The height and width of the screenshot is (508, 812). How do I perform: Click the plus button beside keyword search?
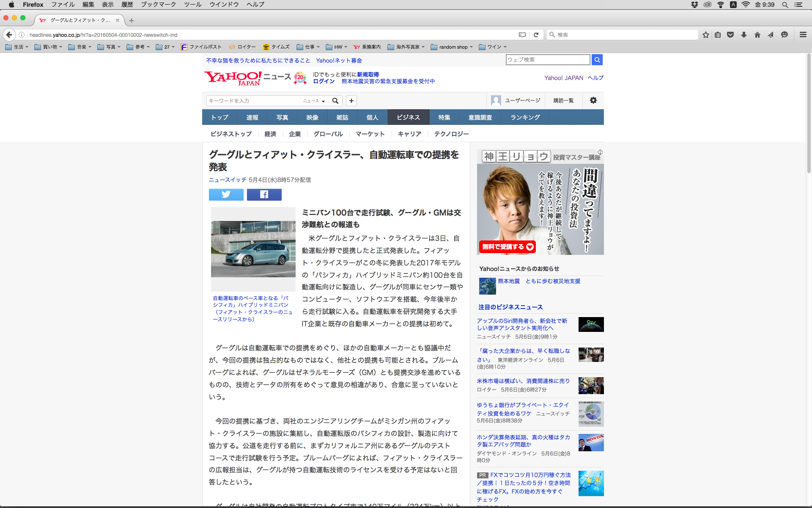pyautogui.click(x=351, y=101)
